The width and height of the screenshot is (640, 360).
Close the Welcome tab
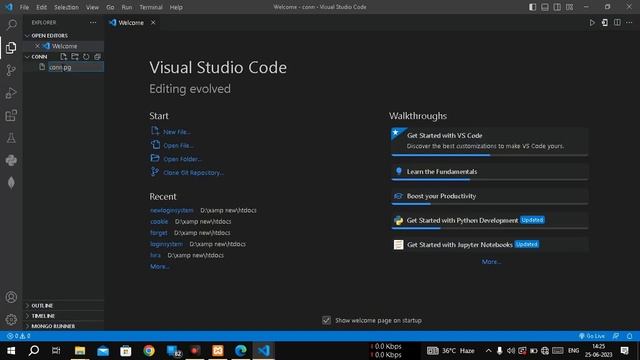pyautogui.click(x=153, y=22)
